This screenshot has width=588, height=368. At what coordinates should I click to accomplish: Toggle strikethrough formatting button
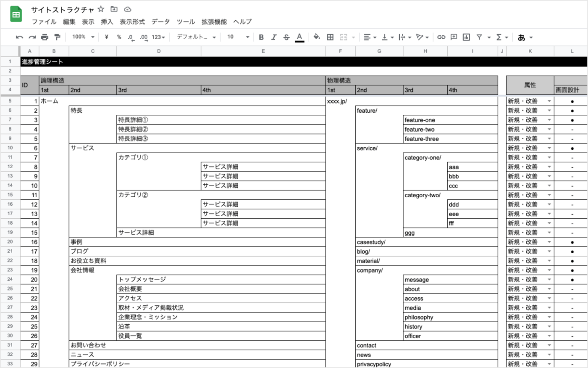[x=286, y=37]
